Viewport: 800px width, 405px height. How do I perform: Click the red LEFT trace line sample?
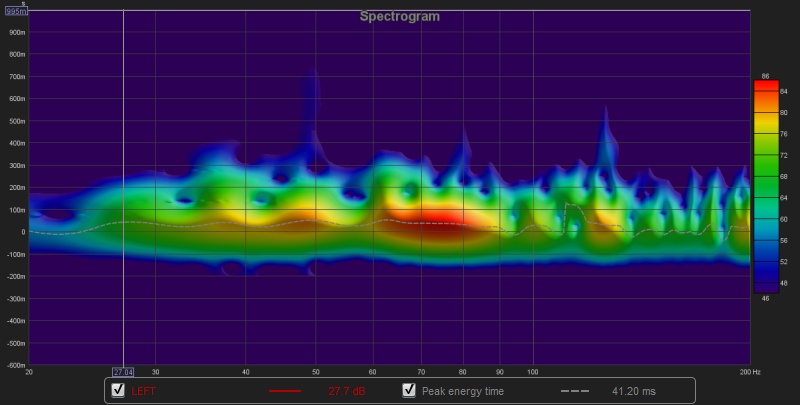coord(285,391)
